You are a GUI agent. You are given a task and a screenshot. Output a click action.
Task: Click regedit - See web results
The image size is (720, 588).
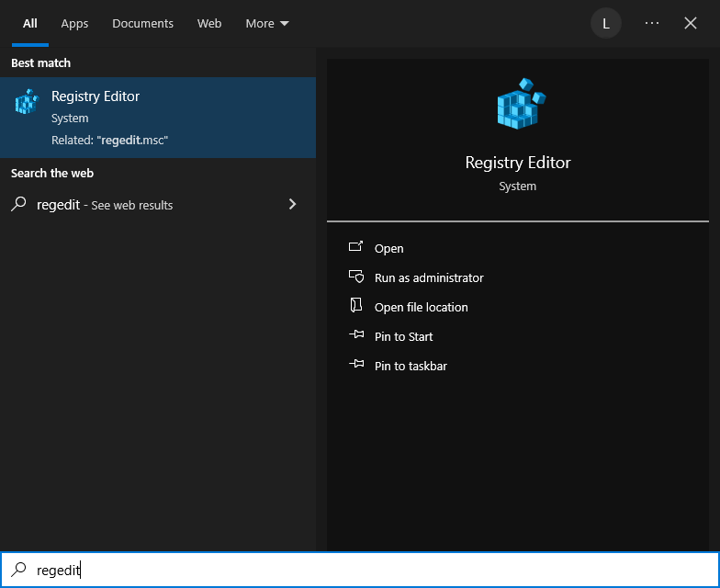[x=158, y=204]
